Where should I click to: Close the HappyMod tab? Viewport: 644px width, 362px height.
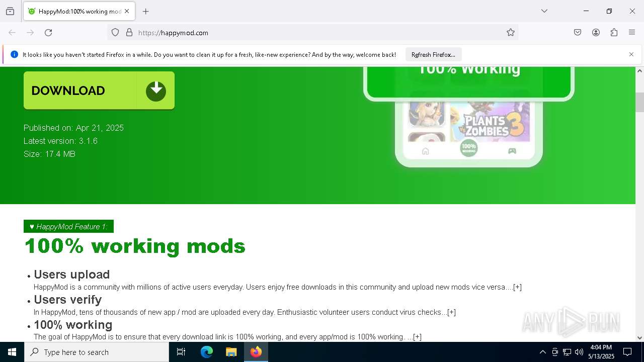tap(127, 11)
